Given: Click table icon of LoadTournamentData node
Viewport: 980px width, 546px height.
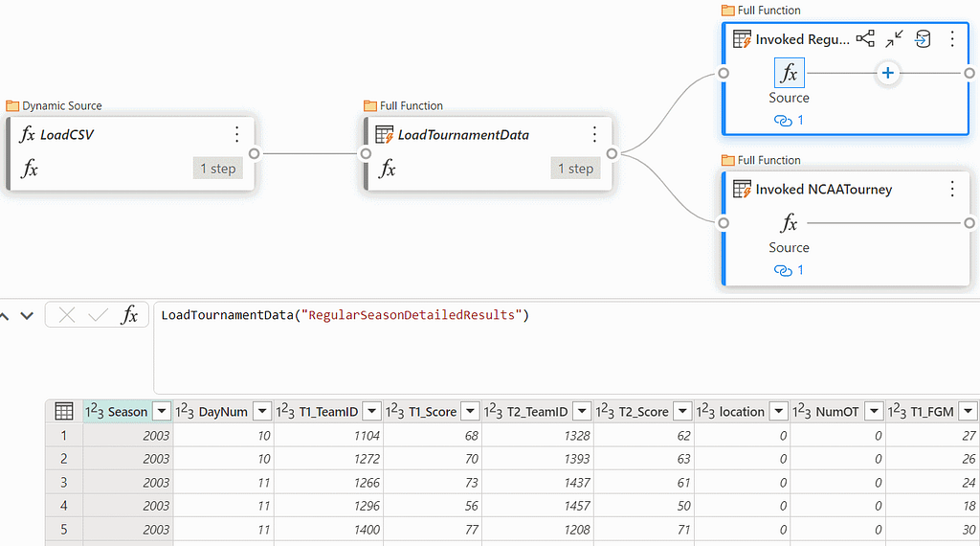Looking at the screenshot, I should tap(385, 134).
